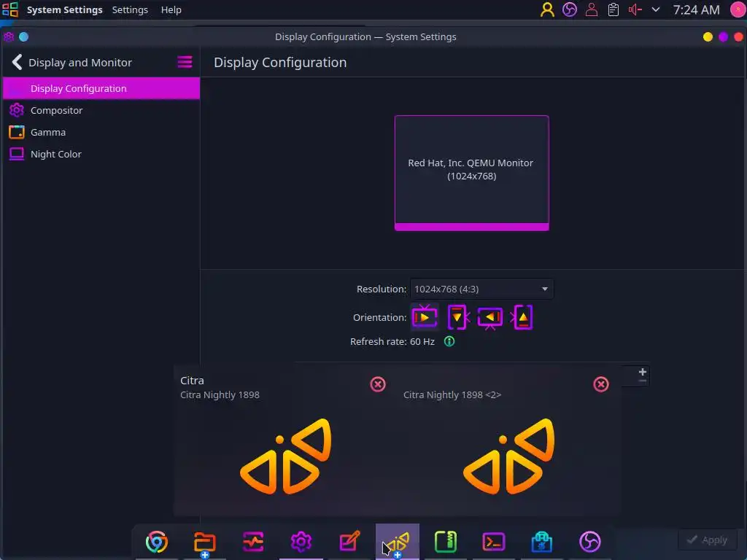Screen dimensions: 747x560
Task: Close the Citra Nightly 1898 preview
Action: (378, 384)
